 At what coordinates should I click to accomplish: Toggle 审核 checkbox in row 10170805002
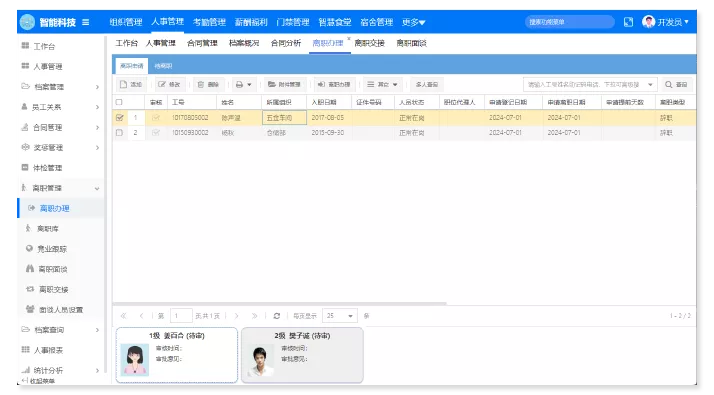156,118
